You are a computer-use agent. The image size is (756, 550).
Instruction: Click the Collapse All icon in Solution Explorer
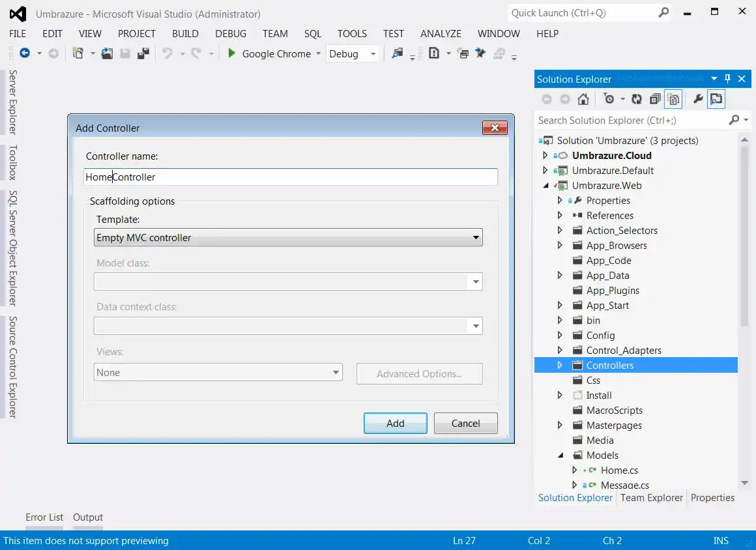click(655, 99)
